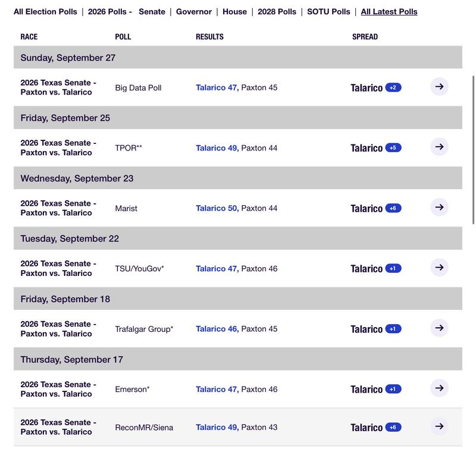Open 2028 Polls in navigation
The width and height of the screenshot is (476, 452).
(x=277, y=11)
